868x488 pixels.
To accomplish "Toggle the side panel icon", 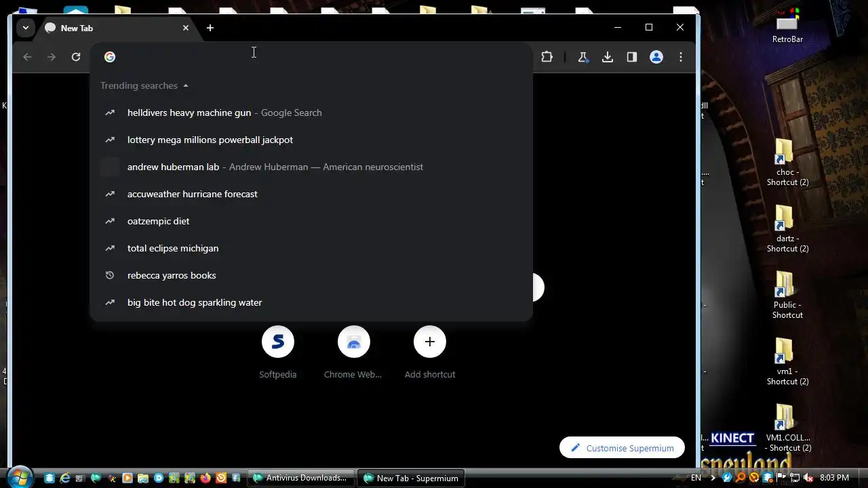I will pyautogui.click(x=632, y=57).
